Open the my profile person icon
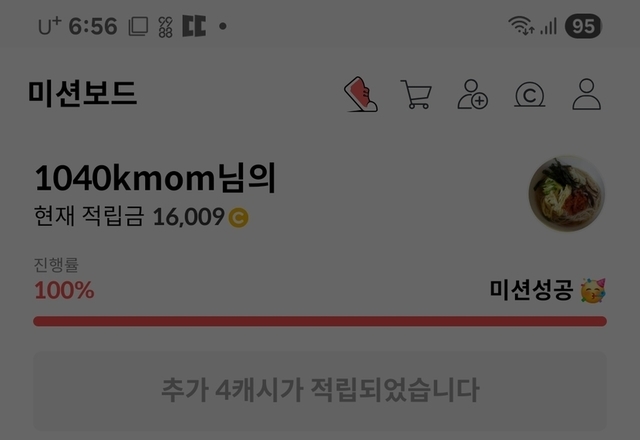This screenshot has height=440, width=640. [x=587, y=94]
